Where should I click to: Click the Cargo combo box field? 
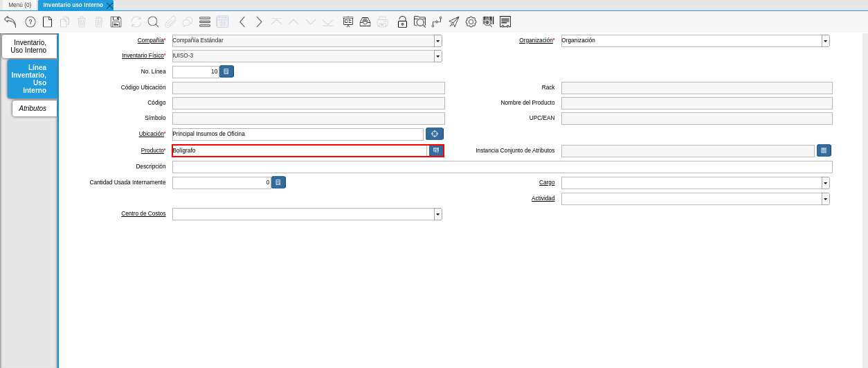[x=691, y=183]
